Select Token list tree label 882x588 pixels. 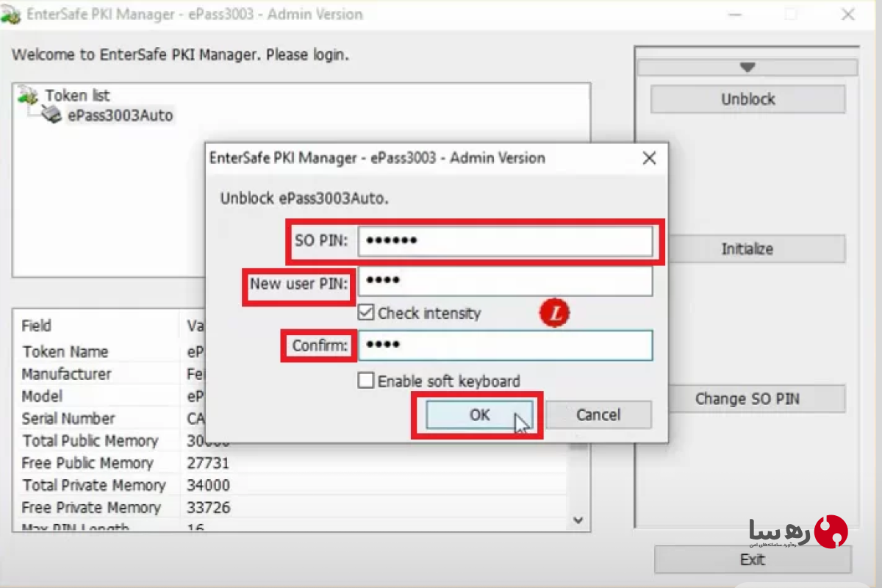click(77, 96)
